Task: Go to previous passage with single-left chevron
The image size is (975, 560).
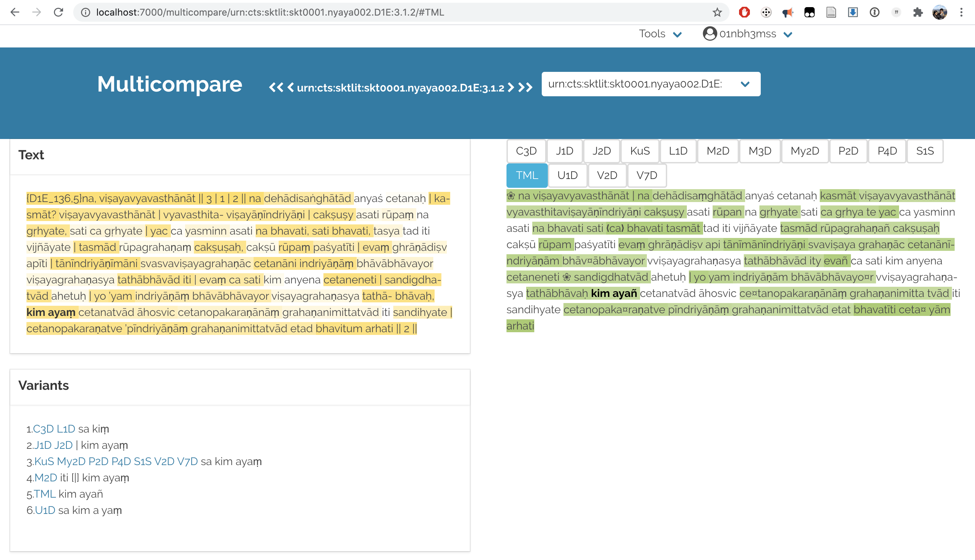Action: tap(291, 87)
